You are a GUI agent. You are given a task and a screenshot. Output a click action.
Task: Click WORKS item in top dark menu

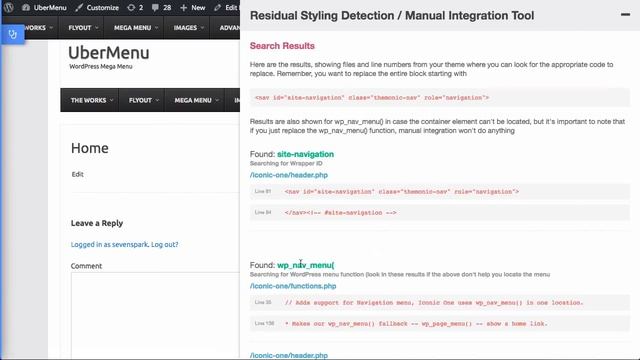coord(38,28)
